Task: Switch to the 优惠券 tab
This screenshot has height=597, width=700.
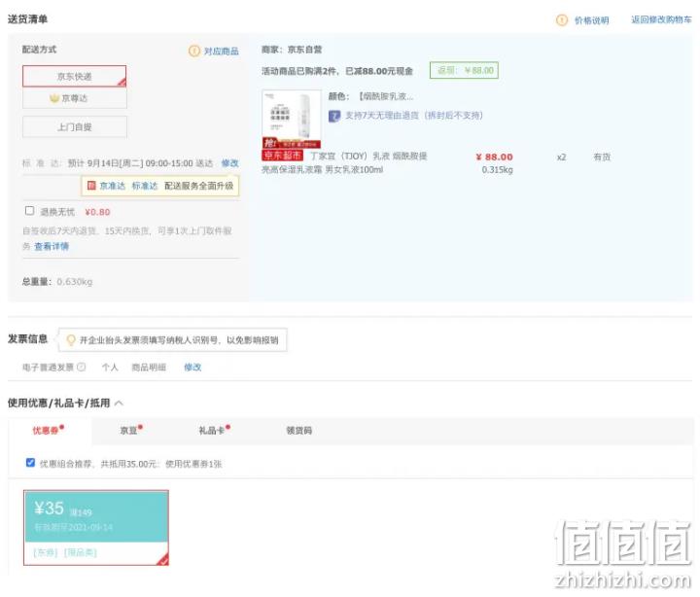Action: click(48, 431)
